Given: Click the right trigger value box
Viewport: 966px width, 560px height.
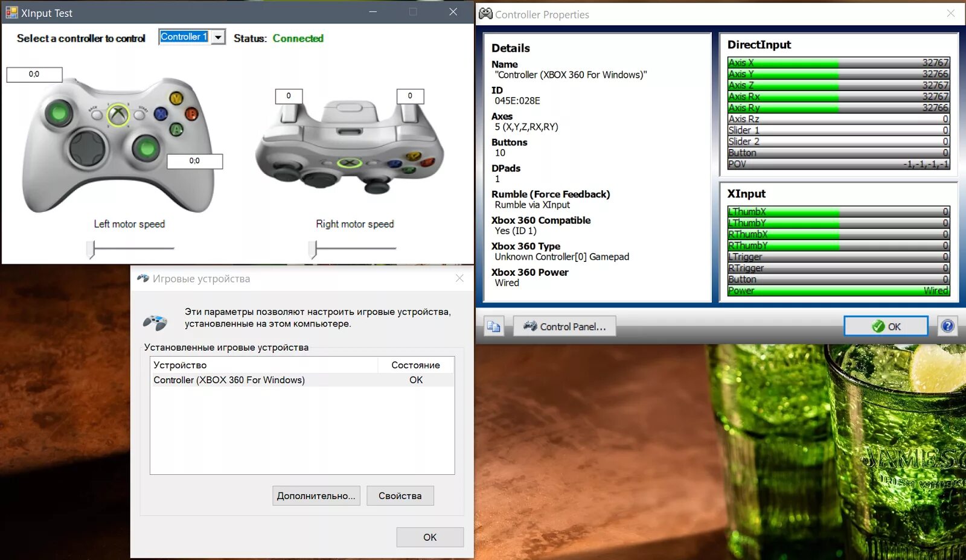Looking at the screenshot, I should [410, 96].
